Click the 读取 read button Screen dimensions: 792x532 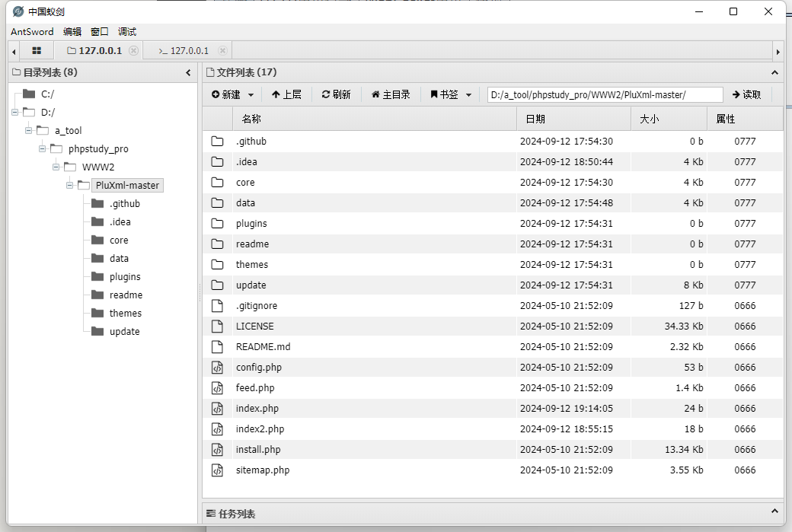pos(746,94)
